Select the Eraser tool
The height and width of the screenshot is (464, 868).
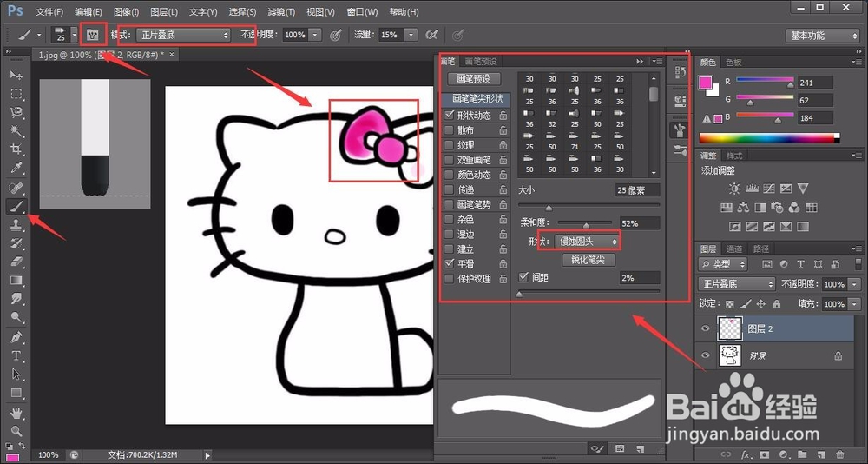point(16,262)
